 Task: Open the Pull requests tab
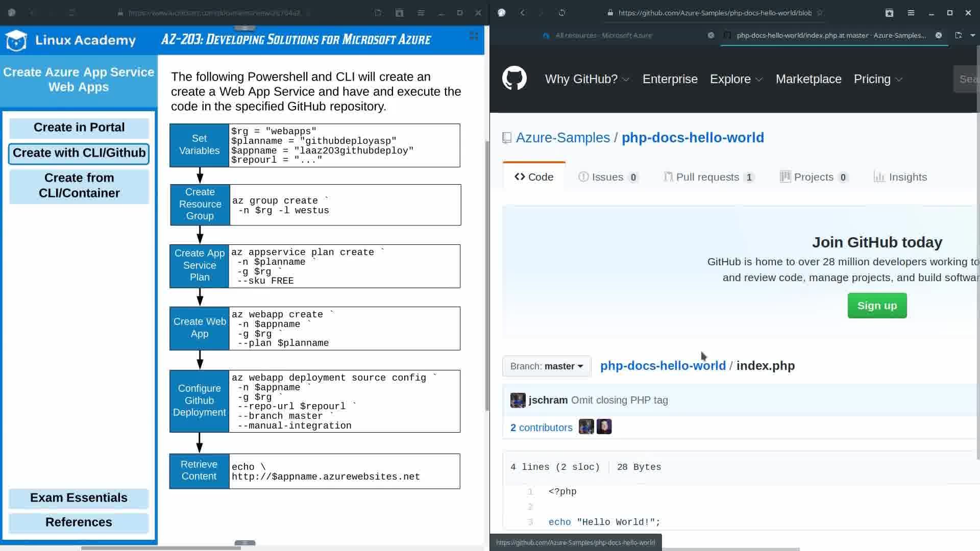(707, 177)
